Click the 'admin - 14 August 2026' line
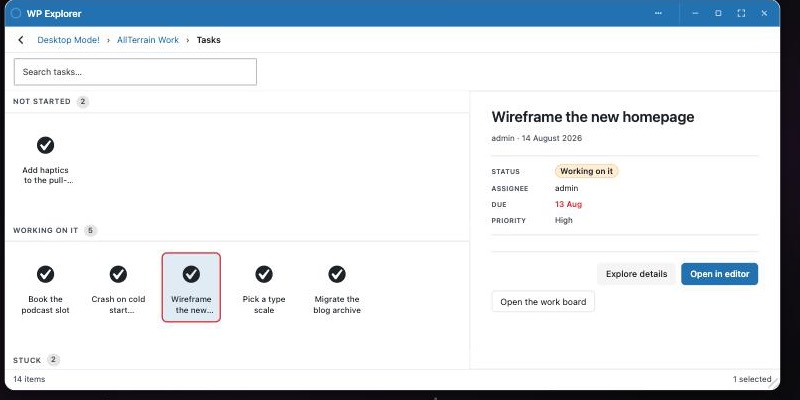 537,138
